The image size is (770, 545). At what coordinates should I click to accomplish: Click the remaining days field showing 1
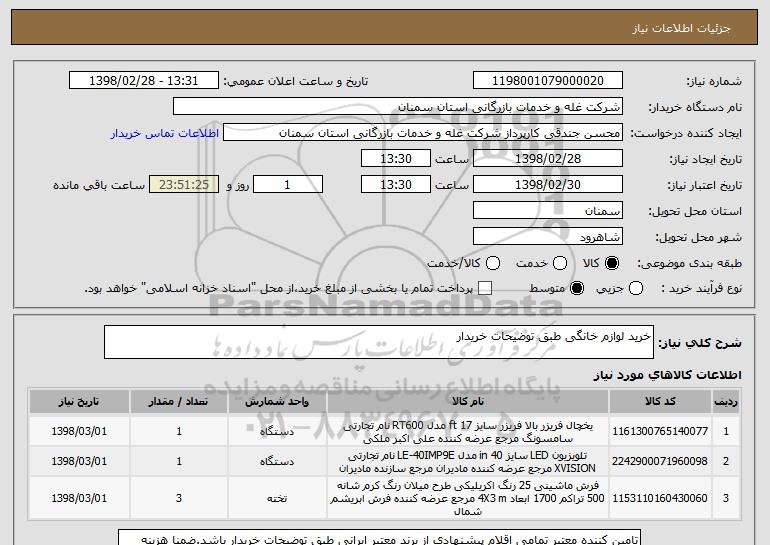288,185
